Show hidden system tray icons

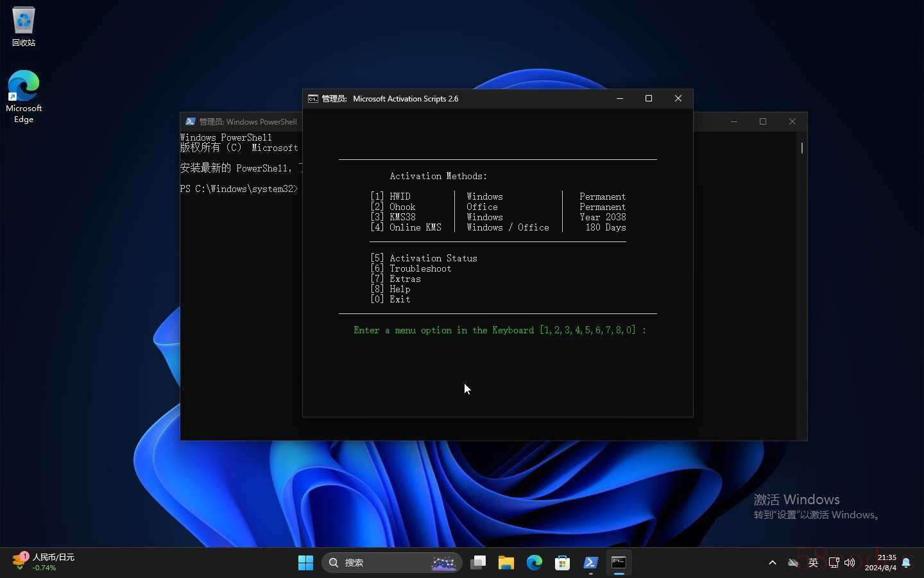(x=773, y=563)
